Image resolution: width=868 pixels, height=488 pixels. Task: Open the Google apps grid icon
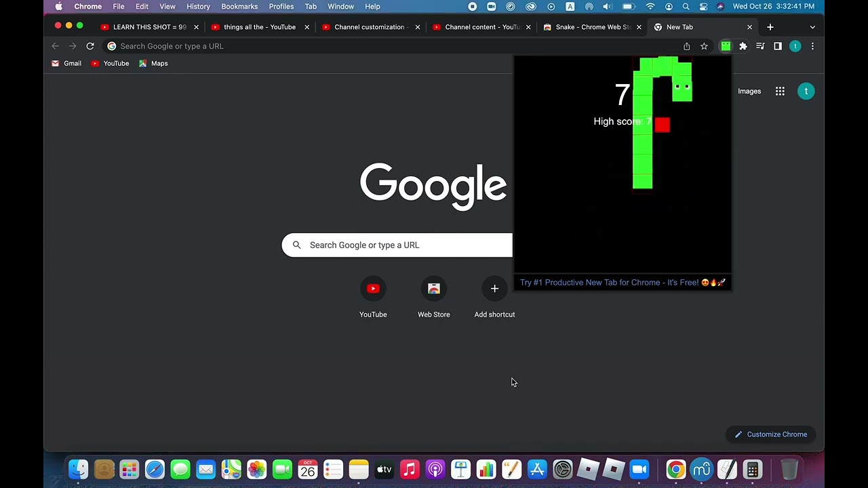(x=780, y=91)
